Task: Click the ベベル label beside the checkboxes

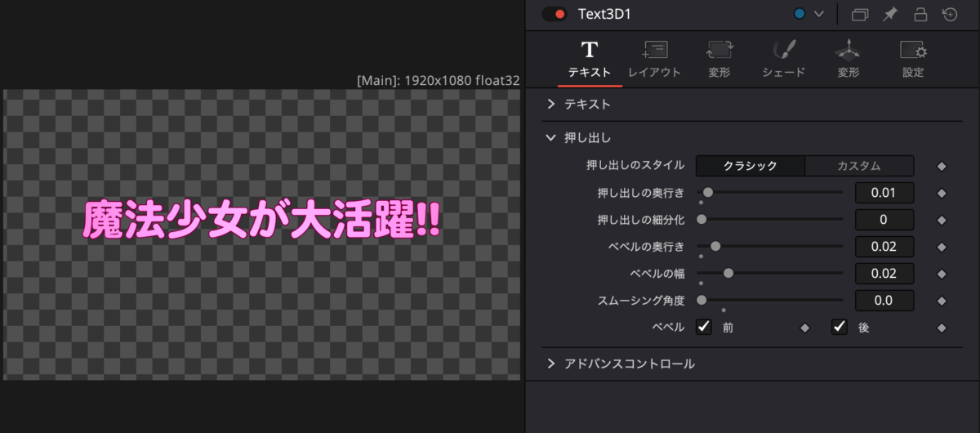Action: pyautogui.click(x=668, y=327)
